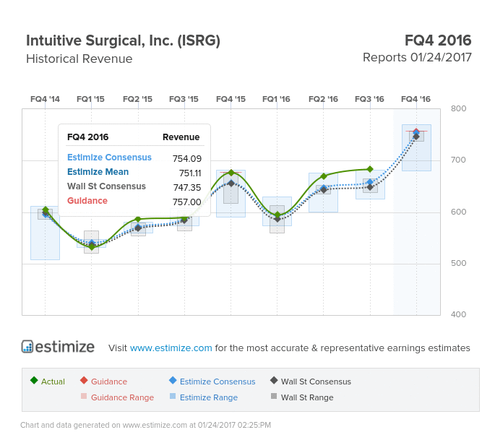Image resolution: width=495 pixels, height=448 pixels.
Task: Click the 400 y-axis label
Action: 458,314
